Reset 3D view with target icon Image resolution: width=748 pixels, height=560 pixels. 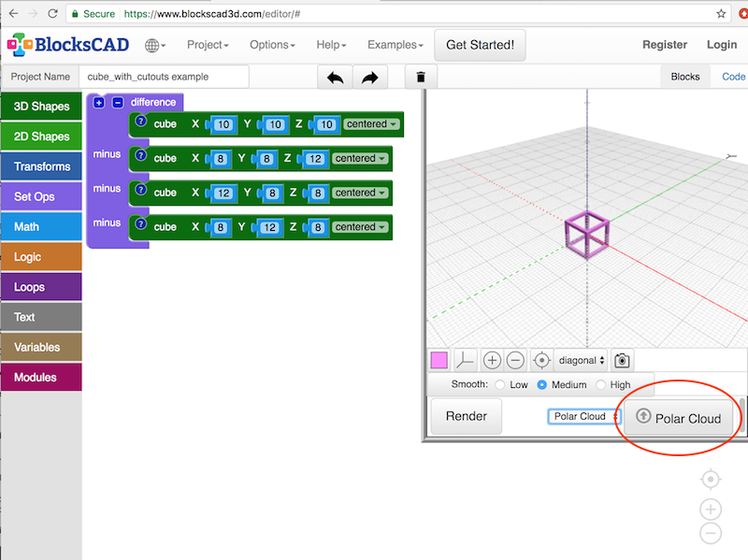click(x=541, y=360)
